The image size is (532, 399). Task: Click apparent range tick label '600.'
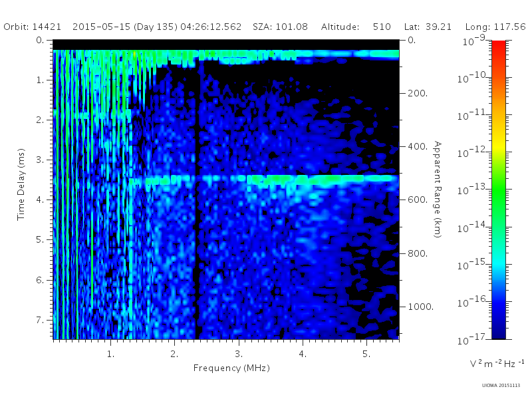tap(418, 200)
